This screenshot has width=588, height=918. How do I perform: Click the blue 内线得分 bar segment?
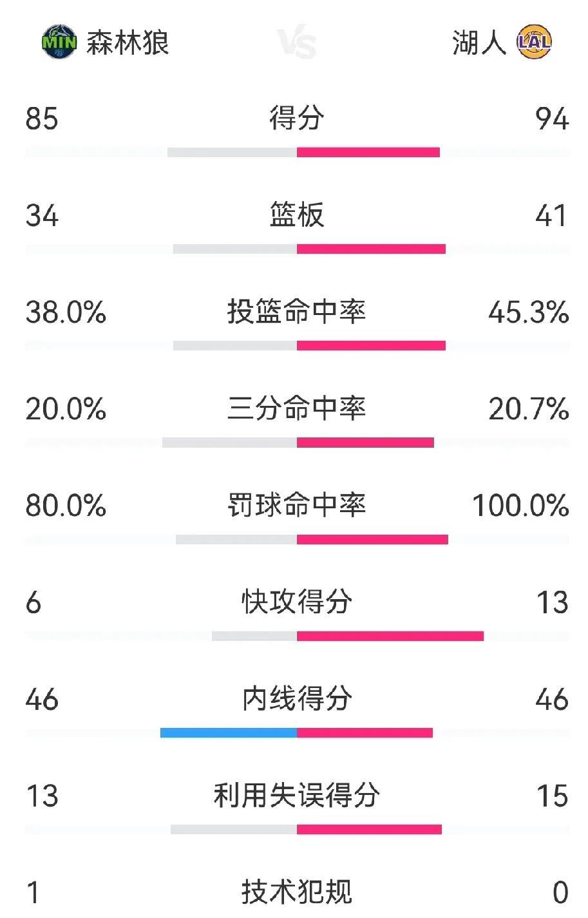pyautogui.click(x=229, y=732)
